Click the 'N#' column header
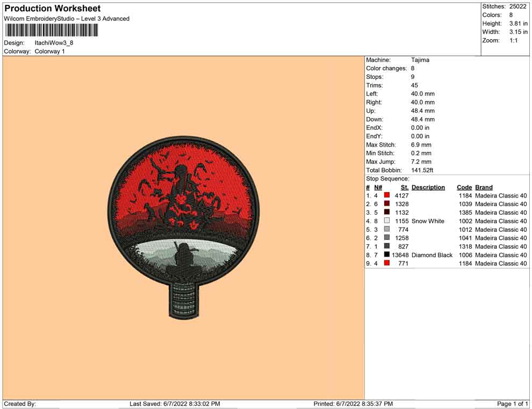The image size is (532, 409). 378,187
